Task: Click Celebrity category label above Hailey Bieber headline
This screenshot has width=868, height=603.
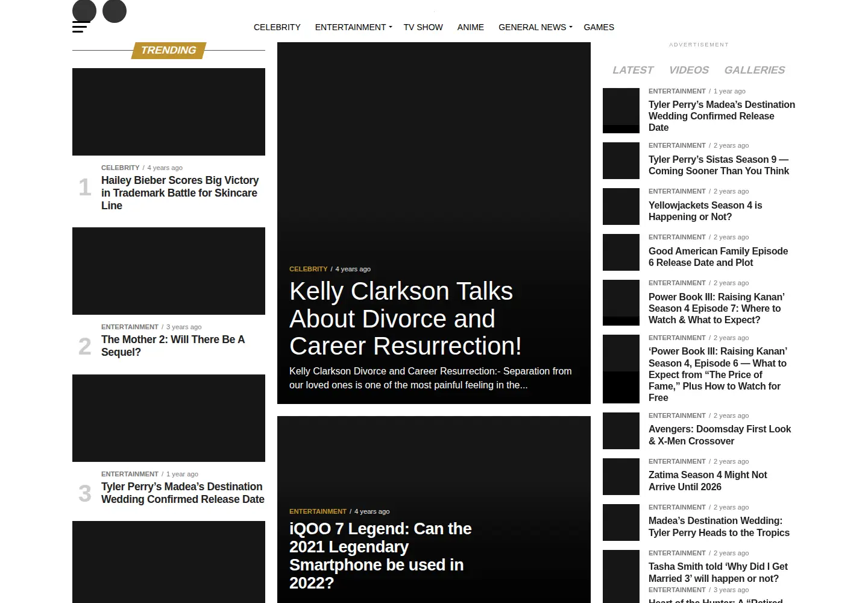Action: point(120,168)
